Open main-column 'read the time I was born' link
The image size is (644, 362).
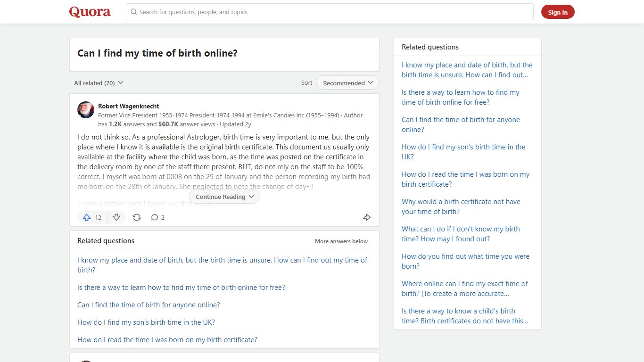[167, 340]
